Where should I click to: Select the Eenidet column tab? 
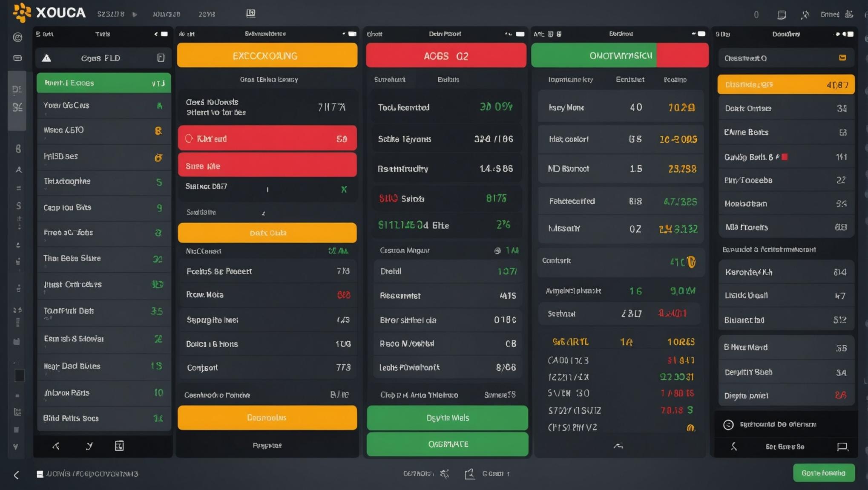coord(630,80)
